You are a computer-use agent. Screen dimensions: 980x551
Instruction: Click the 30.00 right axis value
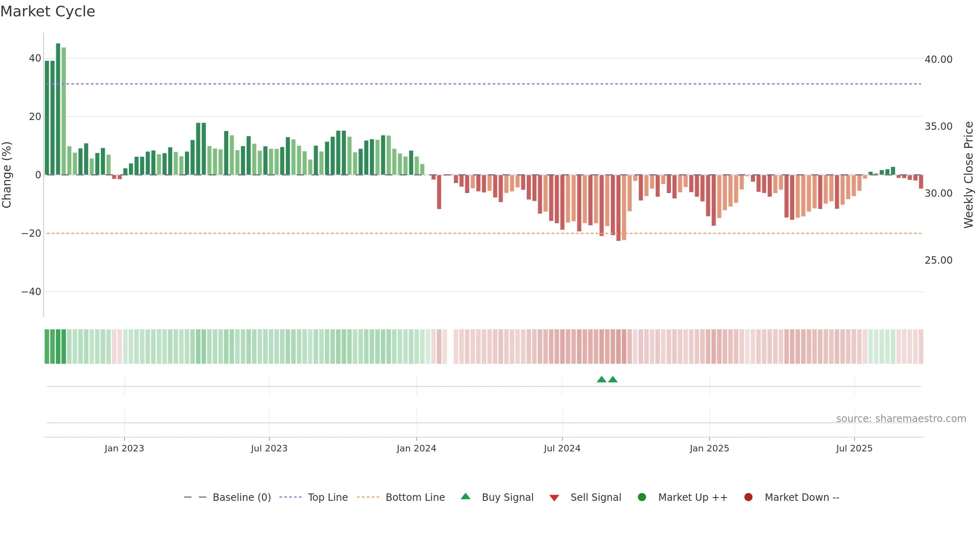coord(938,193)
